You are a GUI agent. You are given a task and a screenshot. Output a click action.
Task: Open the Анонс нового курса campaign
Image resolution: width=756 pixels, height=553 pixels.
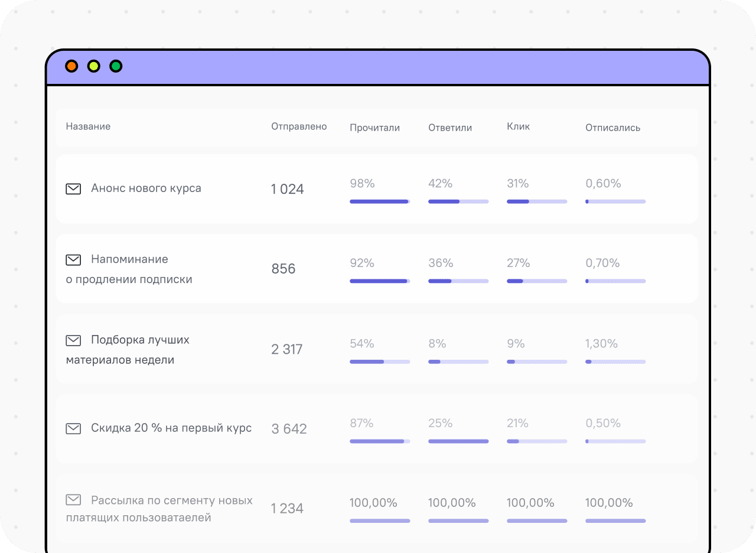146,188
